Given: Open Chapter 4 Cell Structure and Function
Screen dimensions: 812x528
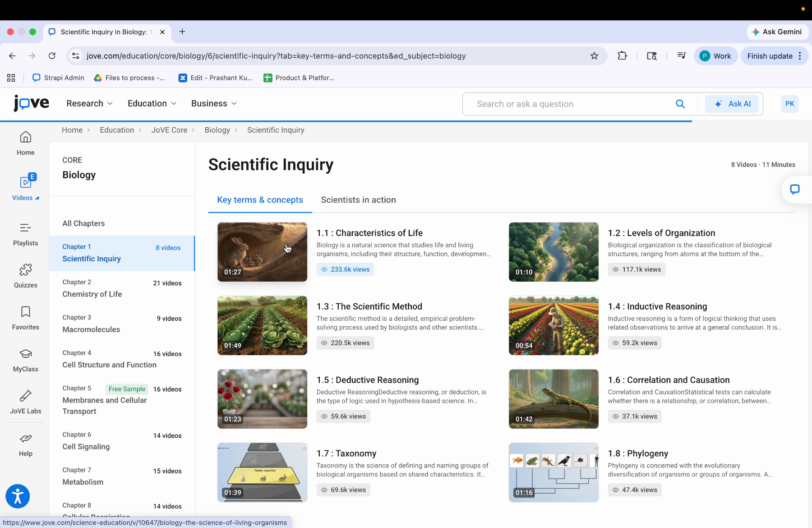Looking at the screenshot, I should pyautogui.click(x=122, y=359).
